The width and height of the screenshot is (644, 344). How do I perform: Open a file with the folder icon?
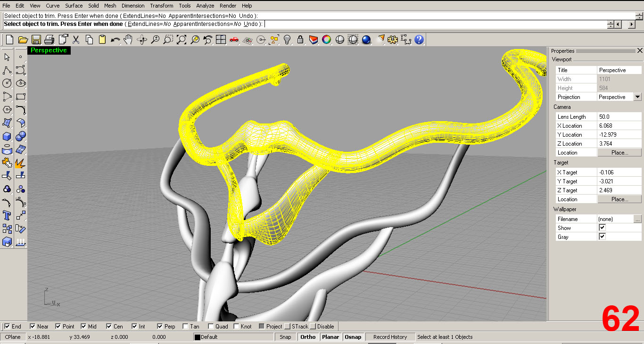point(22,40)
